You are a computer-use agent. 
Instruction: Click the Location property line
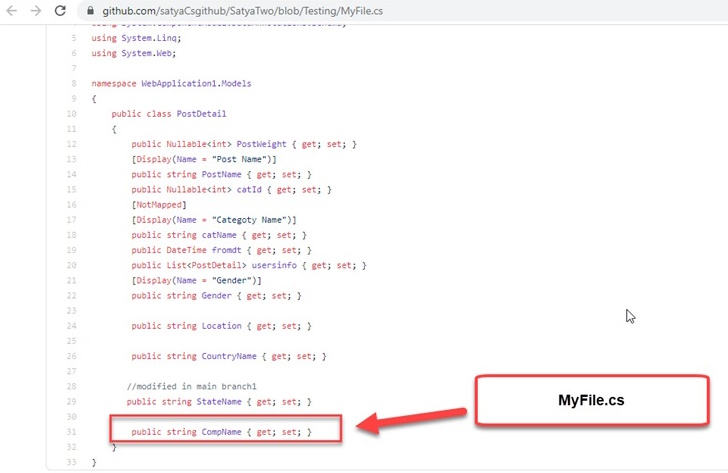click(x=221, y=326)
